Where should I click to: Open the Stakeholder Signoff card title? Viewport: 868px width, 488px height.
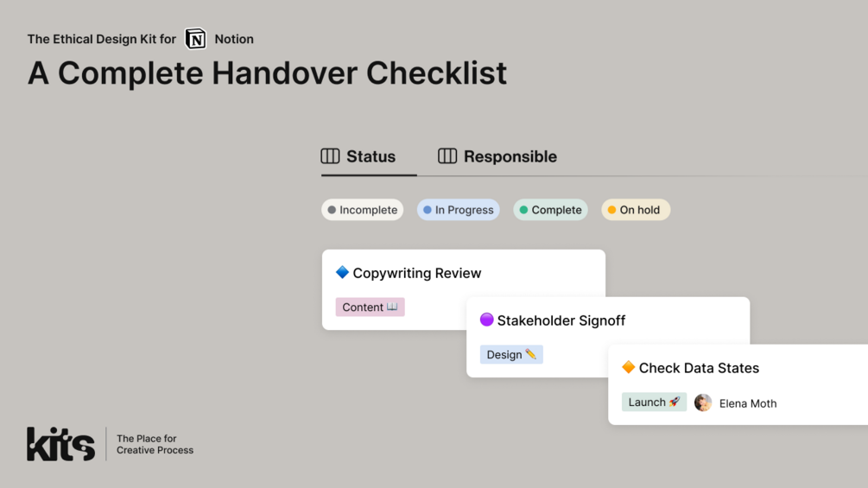[561, 320]
